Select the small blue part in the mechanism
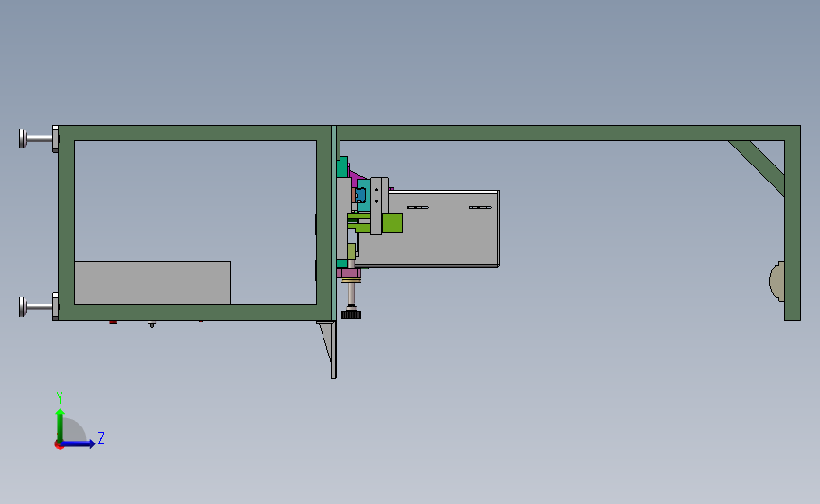820x504 pixels. pyautogui.click(x=359, y=195)
